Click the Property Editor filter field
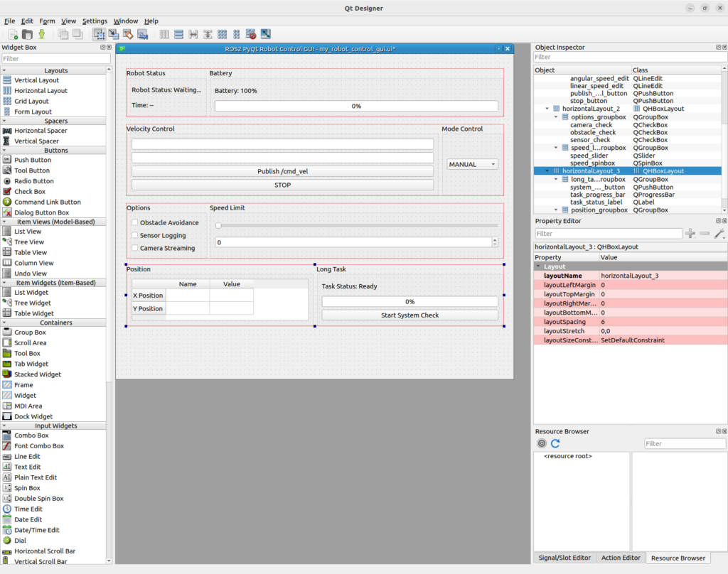Viewport: 728px width, 574px height. [608, 234]
